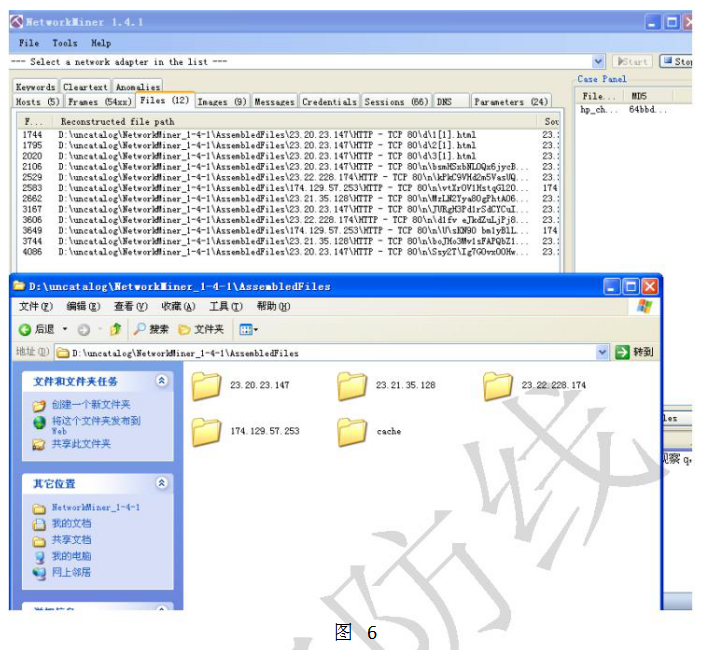Open the network adapter selection dropdown
The image size is (702, 650).
tap(598, 61)
